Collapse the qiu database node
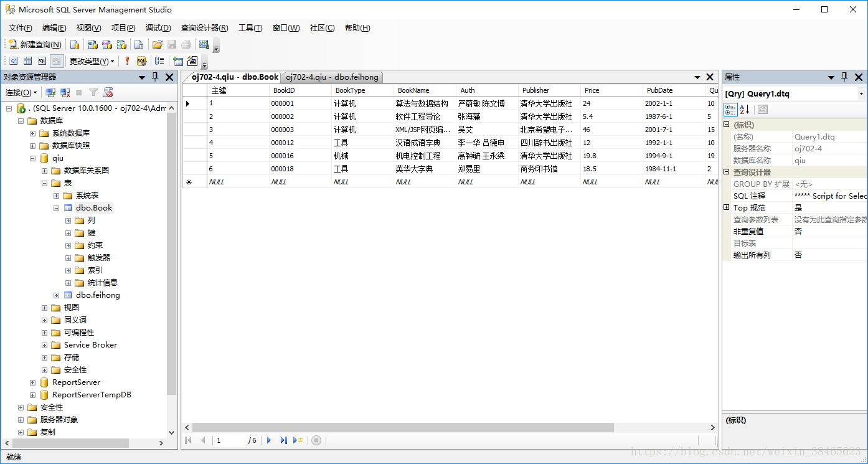 (x=32, y=158)
